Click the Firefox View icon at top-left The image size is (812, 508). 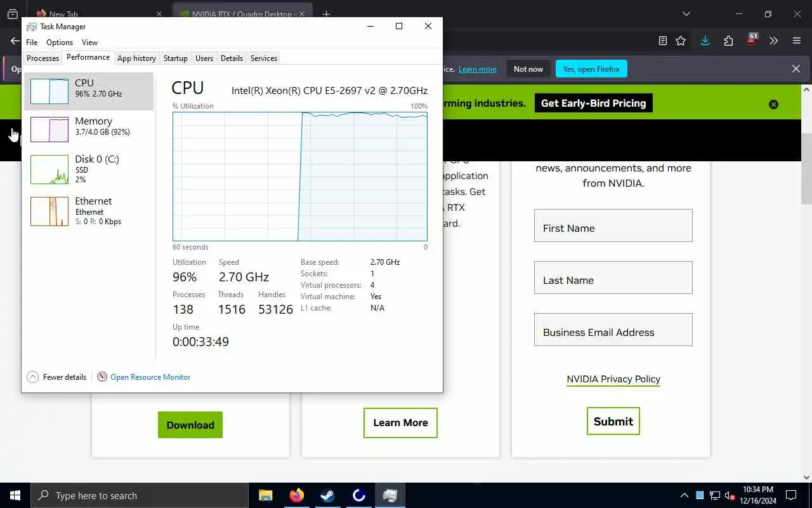[x=12, y=14]
